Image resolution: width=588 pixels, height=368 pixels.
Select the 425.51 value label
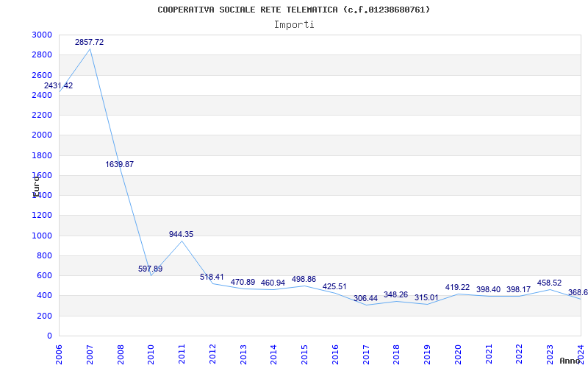(x=334, y=286)
